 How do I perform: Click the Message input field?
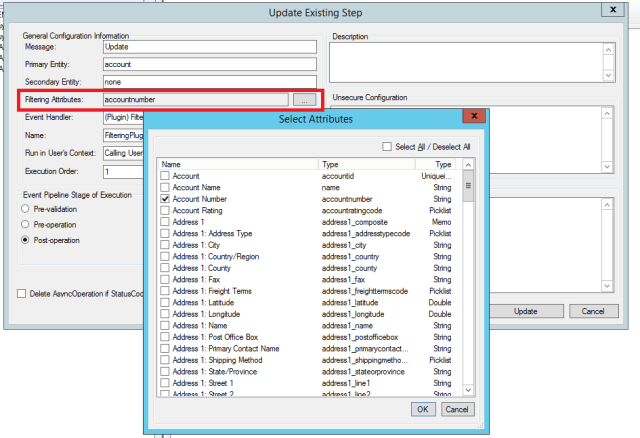click(x=210, y=47)
